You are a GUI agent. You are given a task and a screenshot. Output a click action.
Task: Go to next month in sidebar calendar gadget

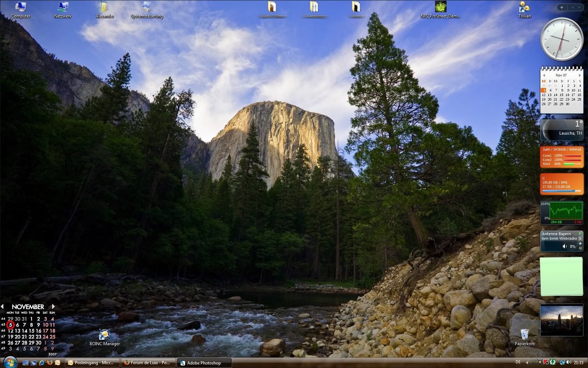pos(580,75)
